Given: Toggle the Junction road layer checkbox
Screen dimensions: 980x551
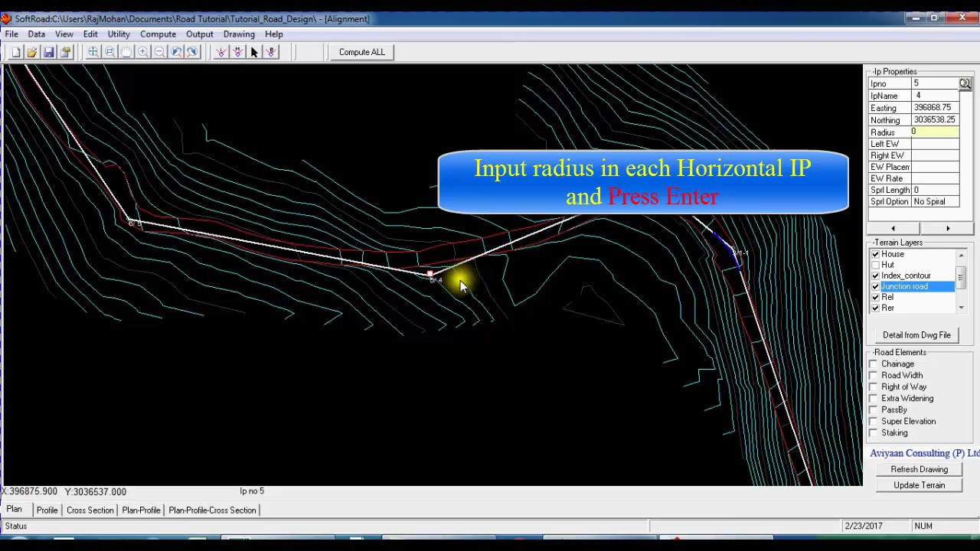Looking at the screenshot, I should (x=875, y=286).
